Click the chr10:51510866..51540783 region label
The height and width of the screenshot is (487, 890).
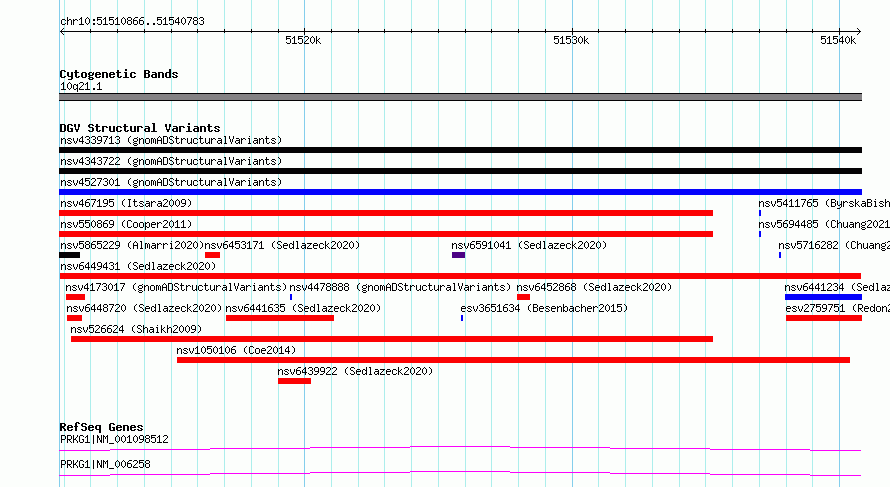(x=132, y=21)
